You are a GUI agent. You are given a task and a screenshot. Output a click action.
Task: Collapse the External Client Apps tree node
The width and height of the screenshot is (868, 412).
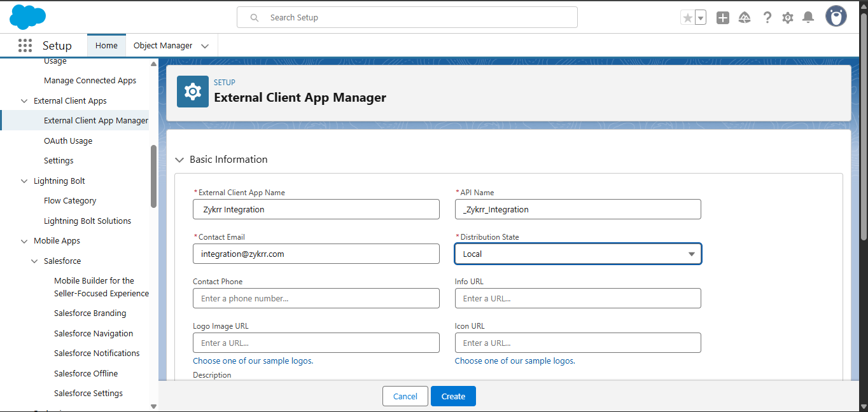(x=24, y=101)
